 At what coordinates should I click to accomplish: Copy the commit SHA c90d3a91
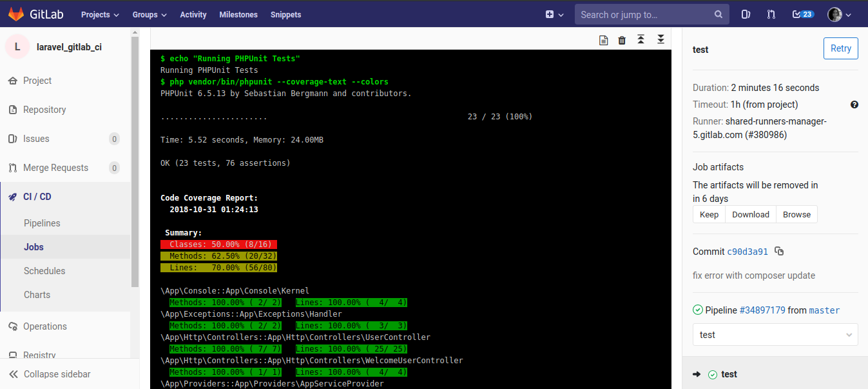tap(779, 251)
